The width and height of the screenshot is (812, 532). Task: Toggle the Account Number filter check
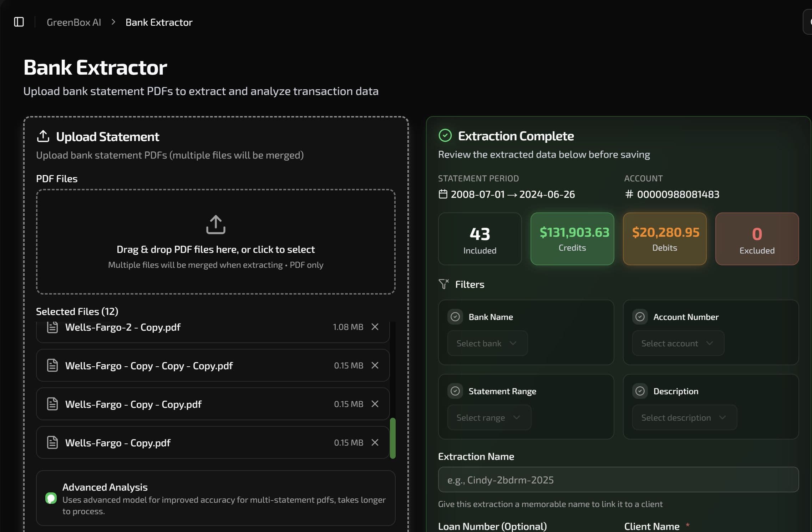click(x=640, y=317)
